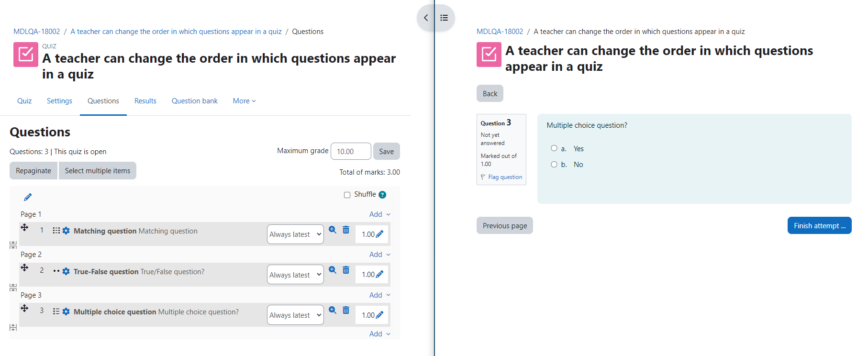Enable the Shuffle checkbox
Image resolution: width=868 pixels, height=356 pixels.
pos(347,195)
